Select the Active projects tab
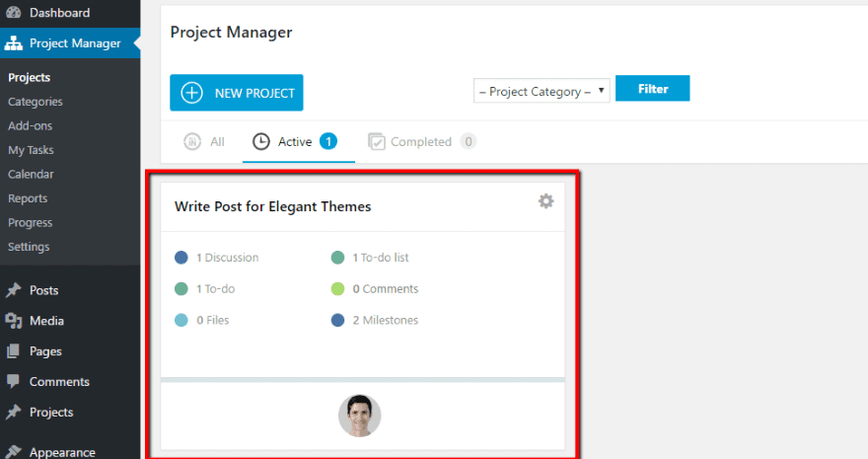 click(295, 142)
